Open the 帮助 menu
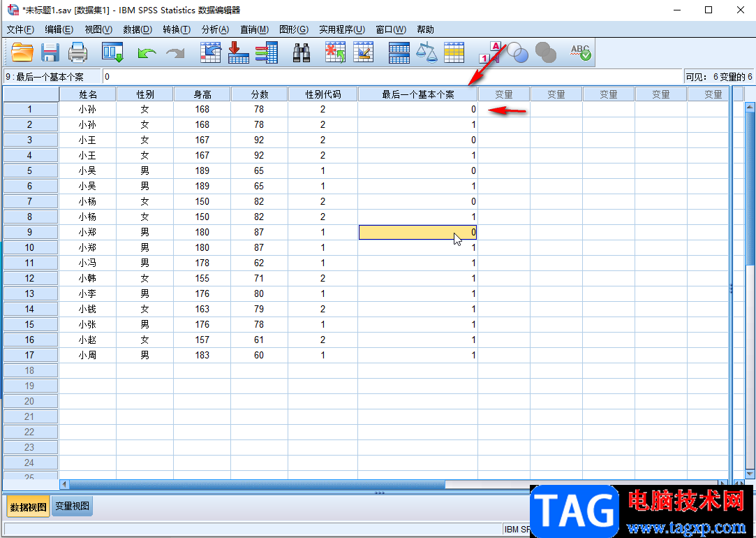This screenshot has height=538, width=756. (x=425, y=29)
